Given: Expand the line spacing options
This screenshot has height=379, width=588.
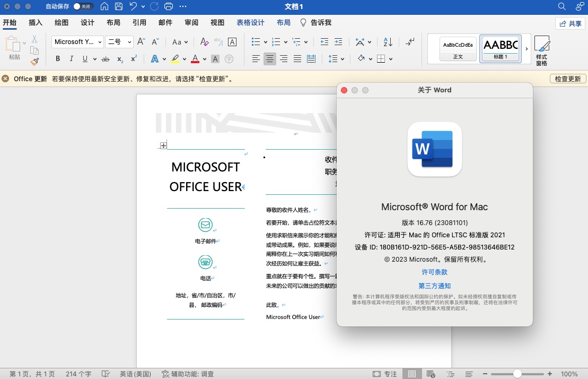Looking at the screenshot, I should point(337,59).
